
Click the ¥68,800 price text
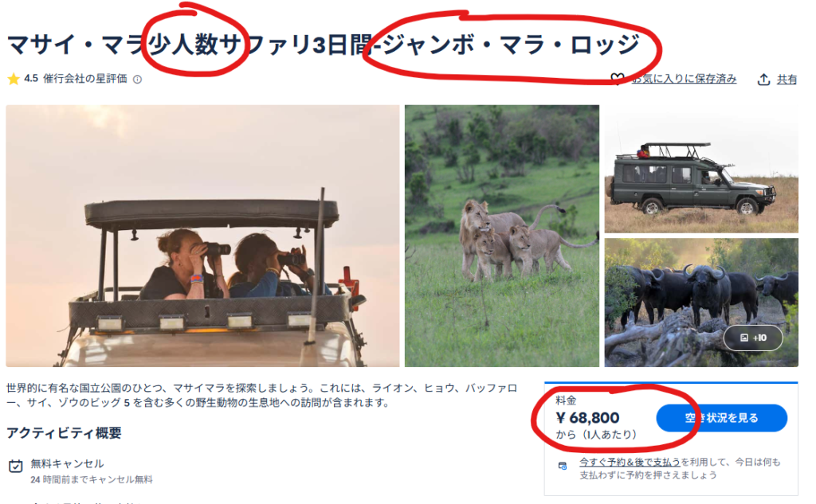(587, 418)
